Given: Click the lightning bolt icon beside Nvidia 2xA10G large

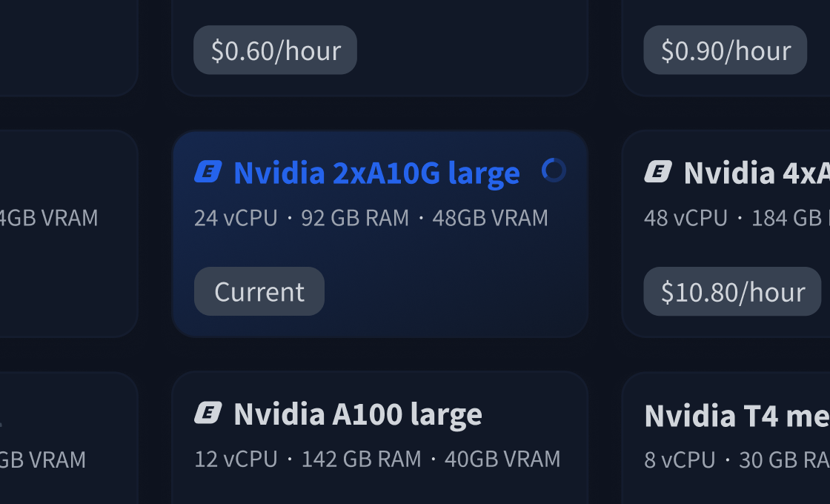Looking at the screenshot, I should [x=208, y=172].
